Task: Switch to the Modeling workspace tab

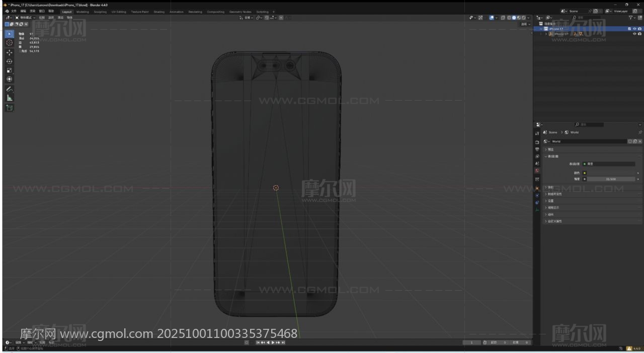Action: coord(83,12)
